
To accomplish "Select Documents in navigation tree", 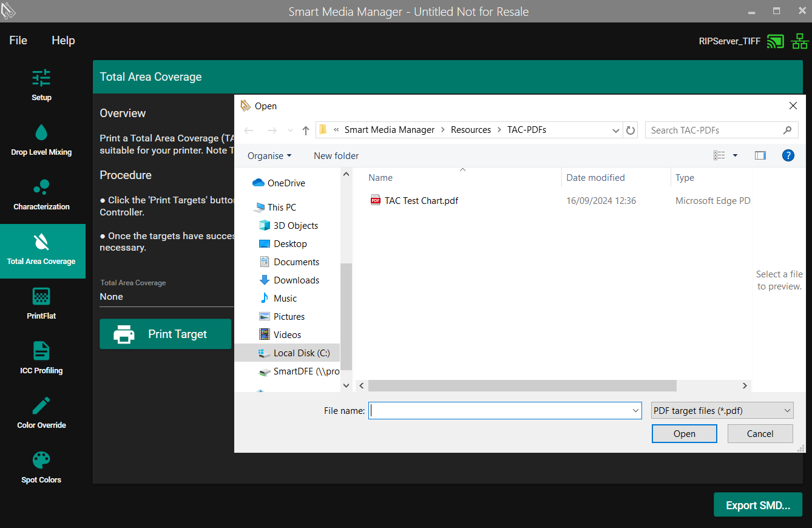I will pyautogui.click(x=289, y=262).
